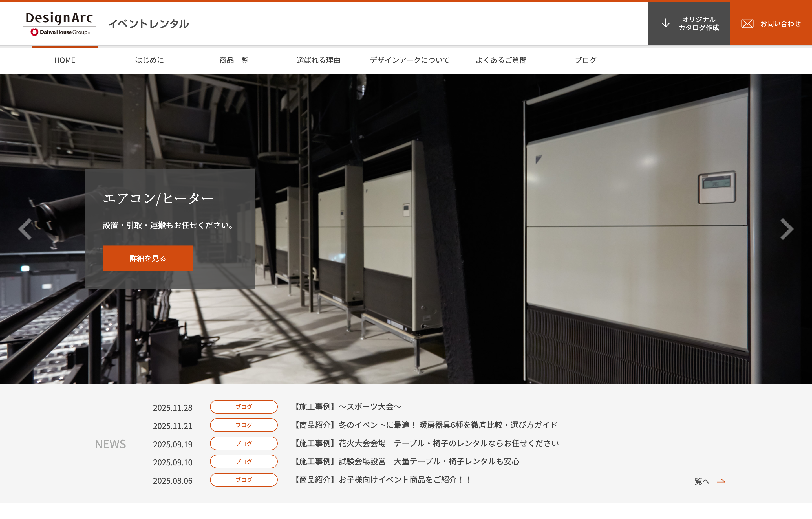
Task: Click the catalog download arrow icon
Action: [665, 24]
